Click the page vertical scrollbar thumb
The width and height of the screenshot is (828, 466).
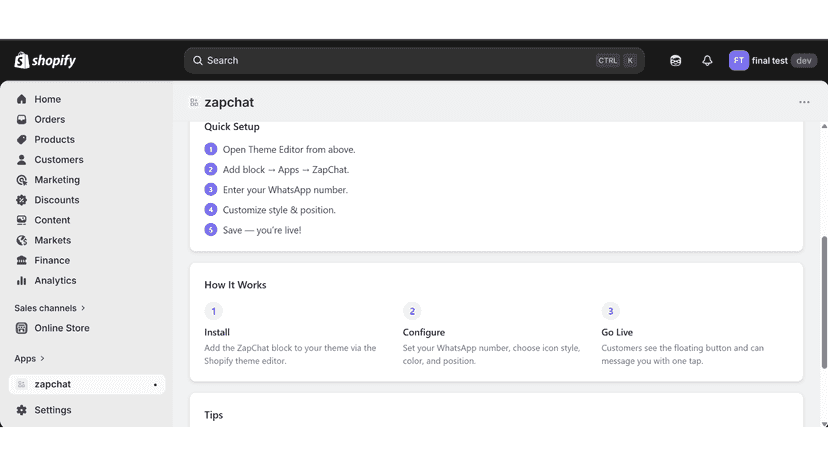824,302
